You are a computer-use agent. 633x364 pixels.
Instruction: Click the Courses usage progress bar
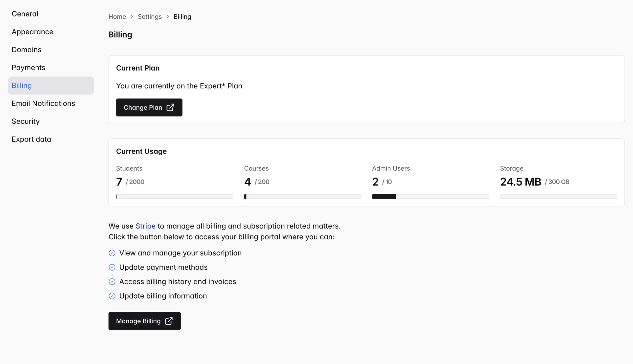pyautogui.click(x=303, y=197)
